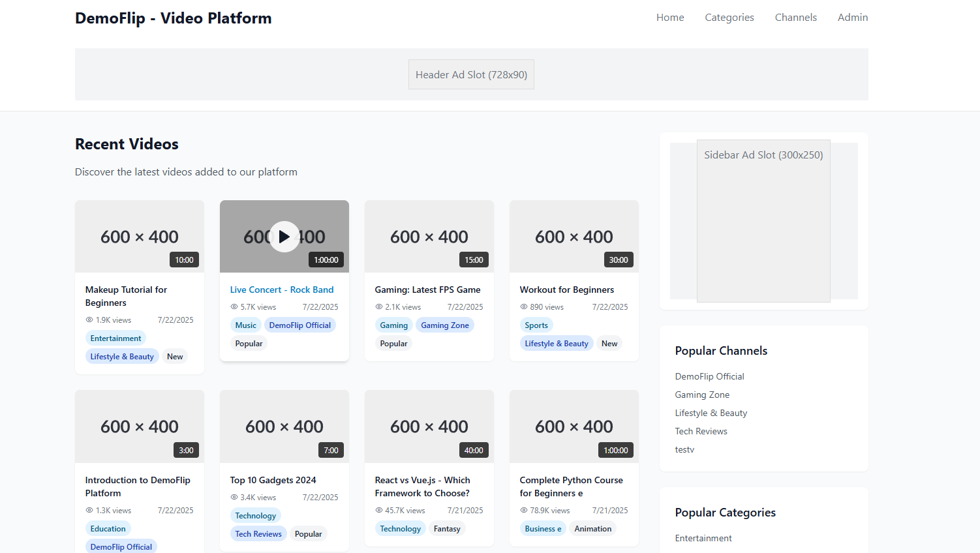Open Workout for Beginners thumbnail
Image resolution: width=980 pixels, height=553 pixels.
pos(574,237)
